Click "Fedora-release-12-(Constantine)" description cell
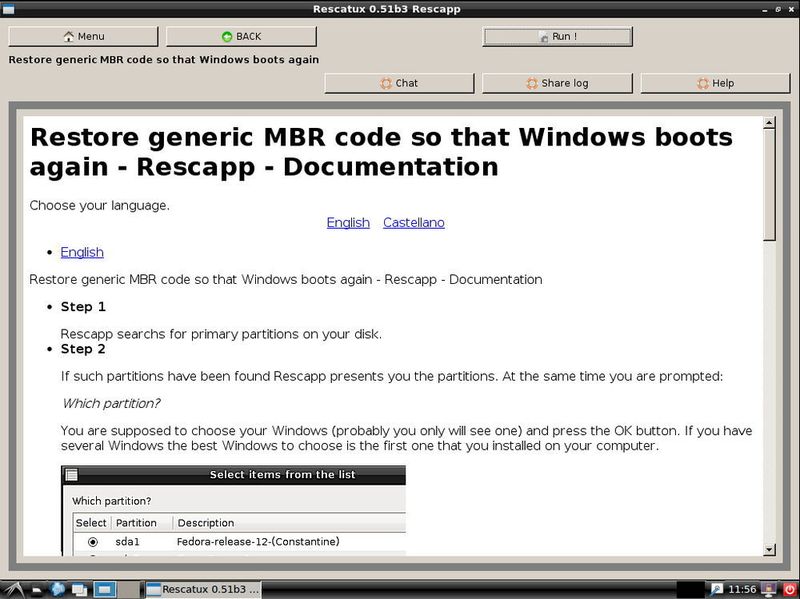 258,542
